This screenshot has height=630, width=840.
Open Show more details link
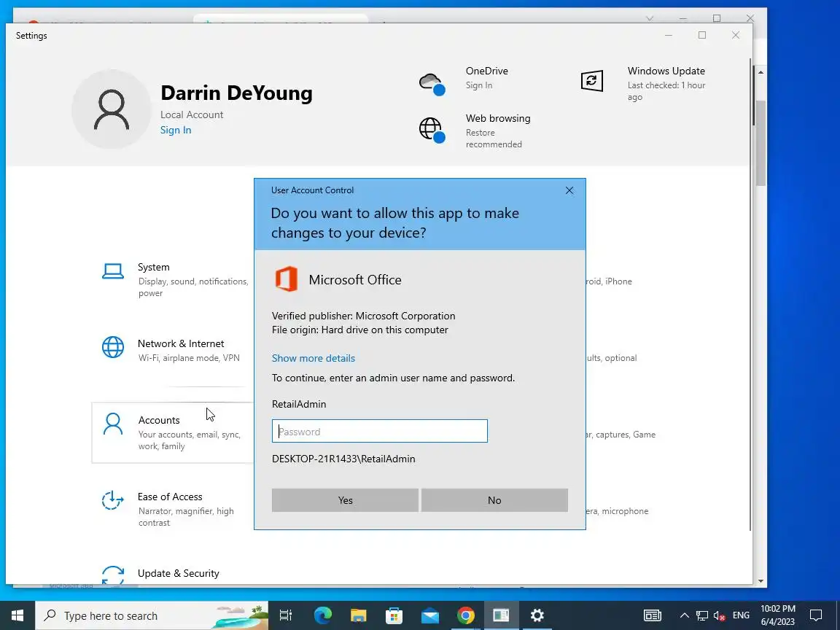click(x=314, y=358)
